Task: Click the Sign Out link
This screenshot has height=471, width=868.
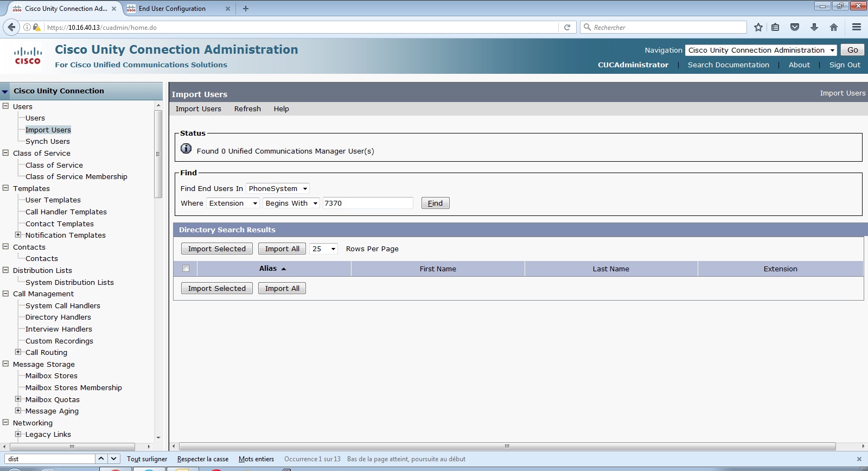Action: [x=845, y=65]
